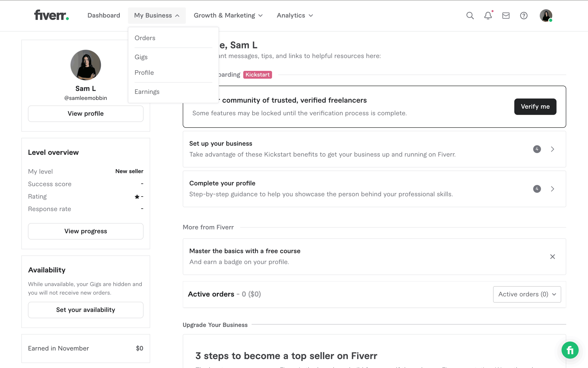Click the Sam L profile photo
588x368 pixels.
(x=86, y=65)
